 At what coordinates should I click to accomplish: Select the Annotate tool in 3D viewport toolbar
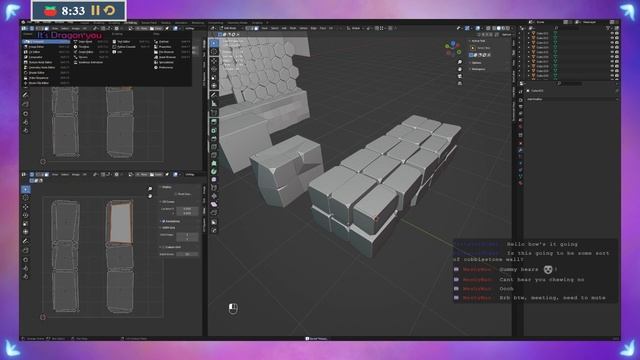214,95
